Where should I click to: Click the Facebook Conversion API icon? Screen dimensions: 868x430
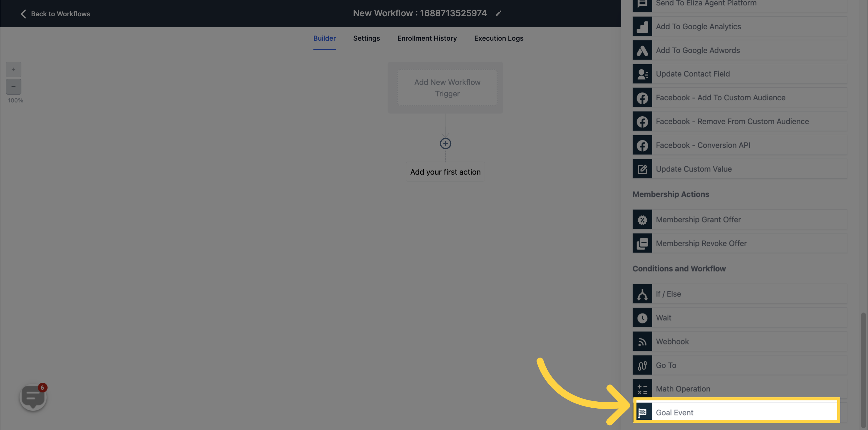click(643, 145)
